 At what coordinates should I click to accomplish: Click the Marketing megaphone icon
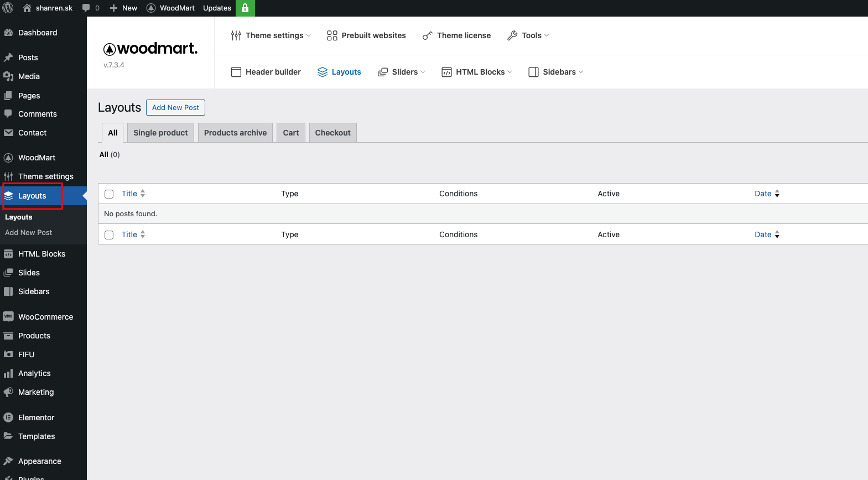pyautogui.click(x=8, y=392)
